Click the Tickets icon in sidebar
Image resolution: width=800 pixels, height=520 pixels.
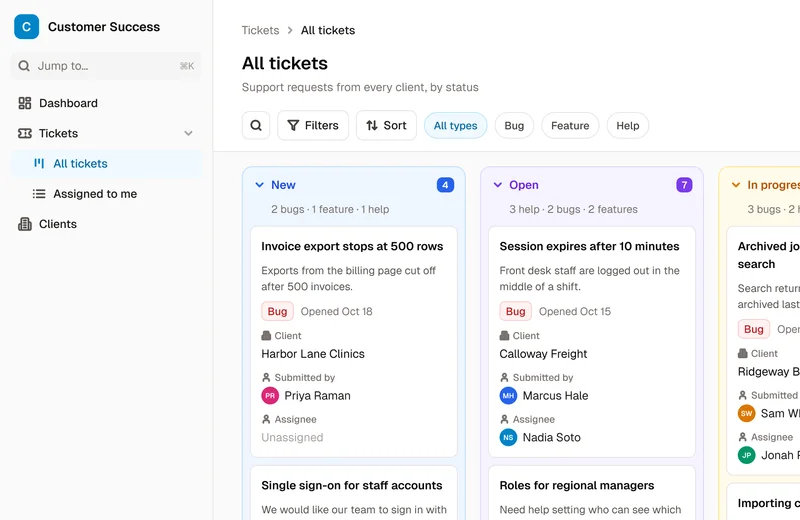(x=24, y=133)
